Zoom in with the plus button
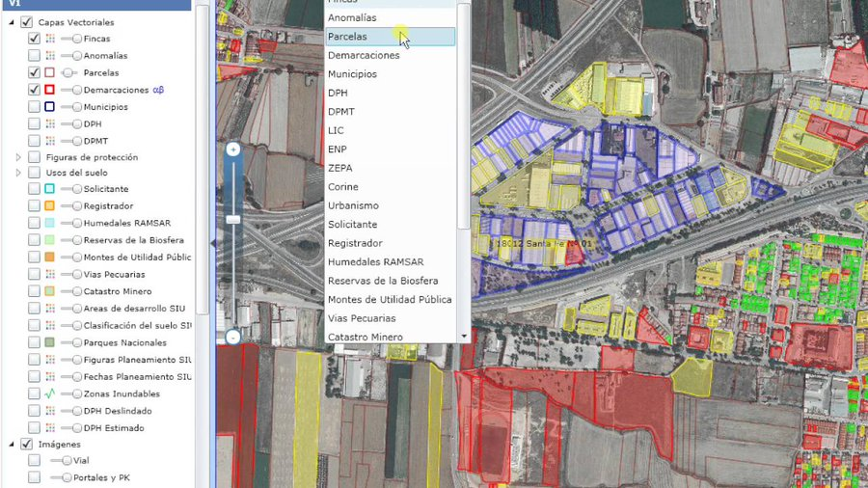Viewport: 868px width, 488px height. pos(233,149)
